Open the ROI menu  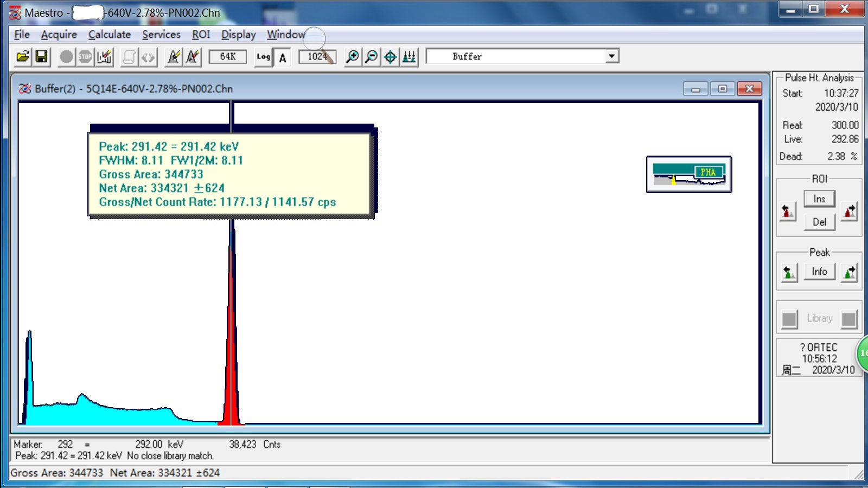pyautogui.click(x=201, y=34)
